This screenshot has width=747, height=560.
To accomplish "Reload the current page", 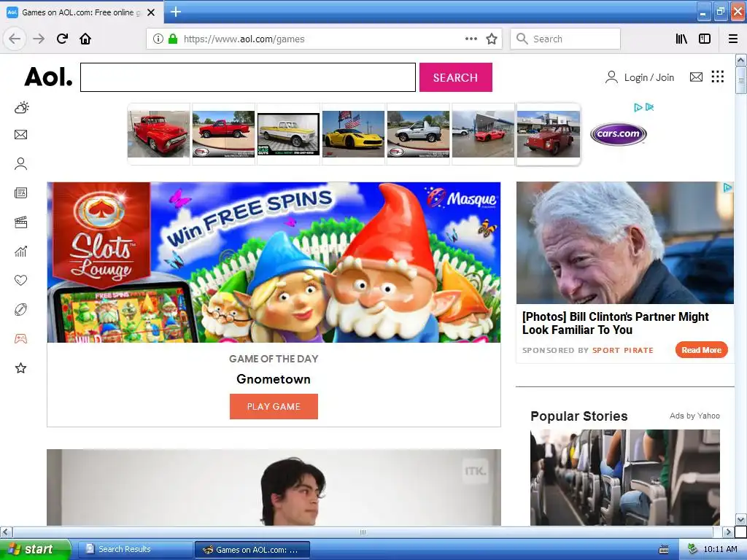I will pos(63,39).
